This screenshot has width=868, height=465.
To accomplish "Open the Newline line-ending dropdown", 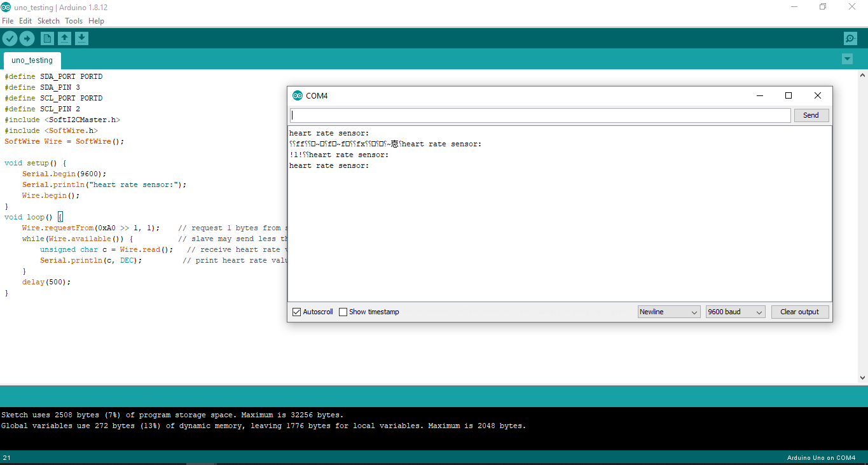I will point(669,312).
